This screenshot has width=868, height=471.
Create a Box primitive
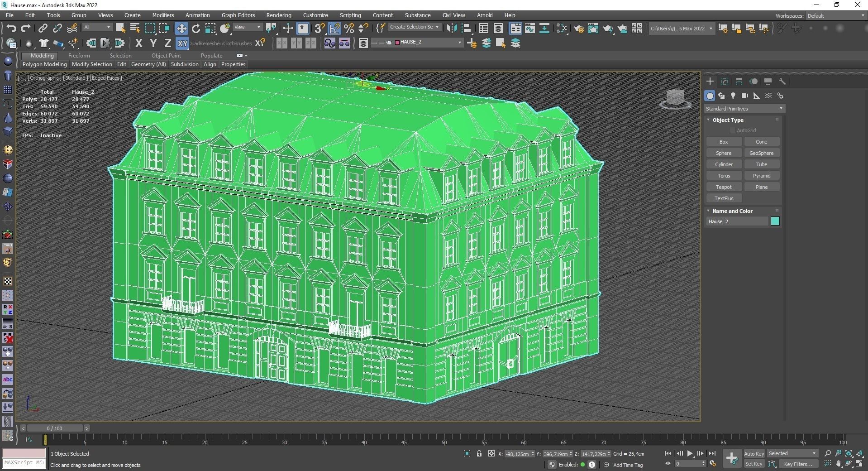tap(724, 142)
